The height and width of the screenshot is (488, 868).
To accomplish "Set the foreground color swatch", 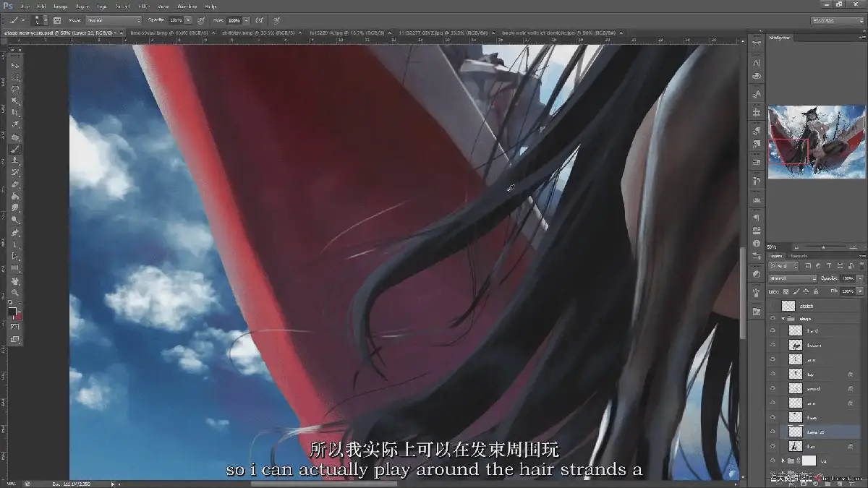I will [13, 312].
